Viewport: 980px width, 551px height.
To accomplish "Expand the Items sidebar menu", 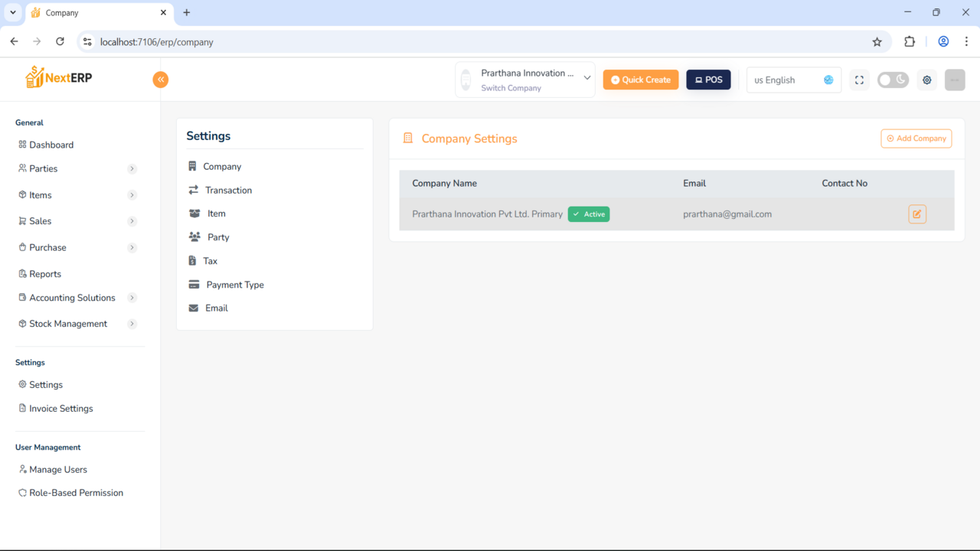I will (132, 195).
